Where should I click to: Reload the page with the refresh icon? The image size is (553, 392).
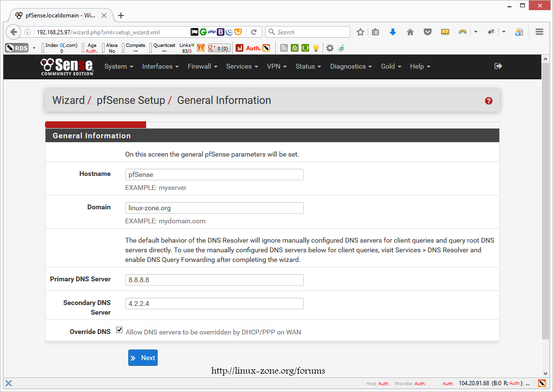254,32
